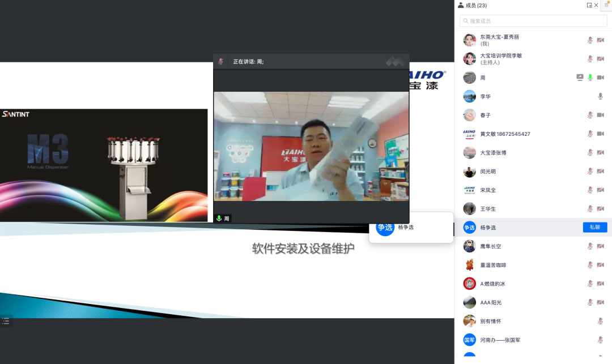
Task: Open the panel menu icon at top right
Action: 606,5
